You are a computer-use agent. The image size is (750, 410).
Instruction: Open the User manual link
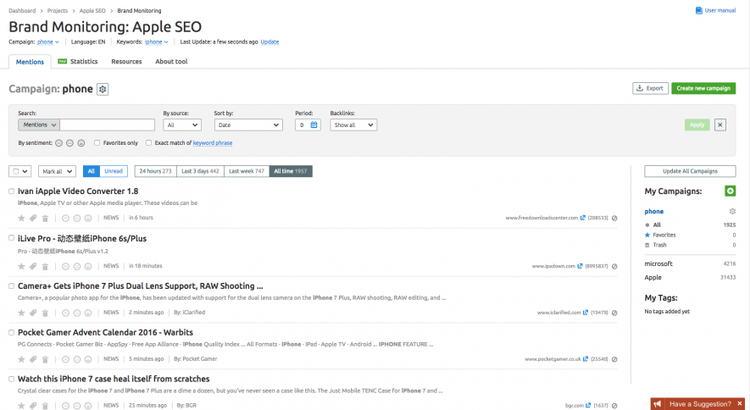click(x=716, y=11)
